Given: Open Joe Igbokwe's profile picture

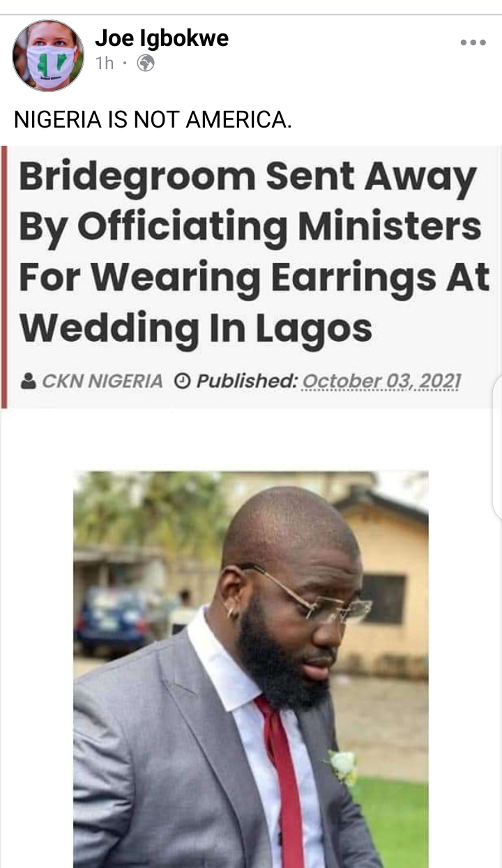Looking at the screenshot, I should click(48, 56).
